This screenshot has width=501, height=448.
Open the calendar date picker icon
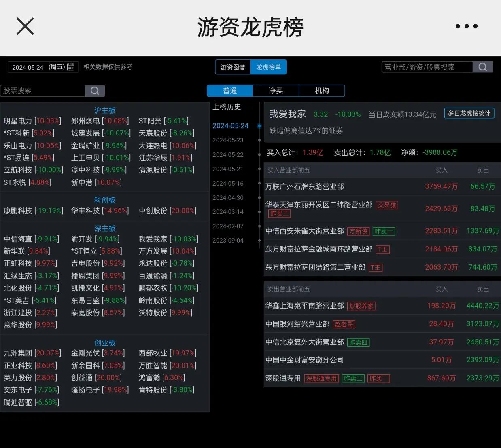(x=71, y=67)
